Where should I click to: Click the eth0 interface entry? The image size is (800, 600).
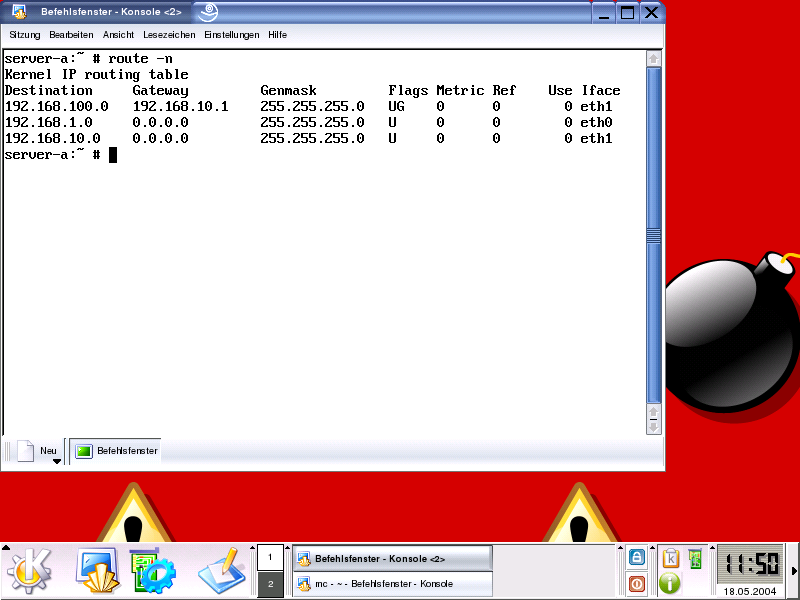coord(596,122)
